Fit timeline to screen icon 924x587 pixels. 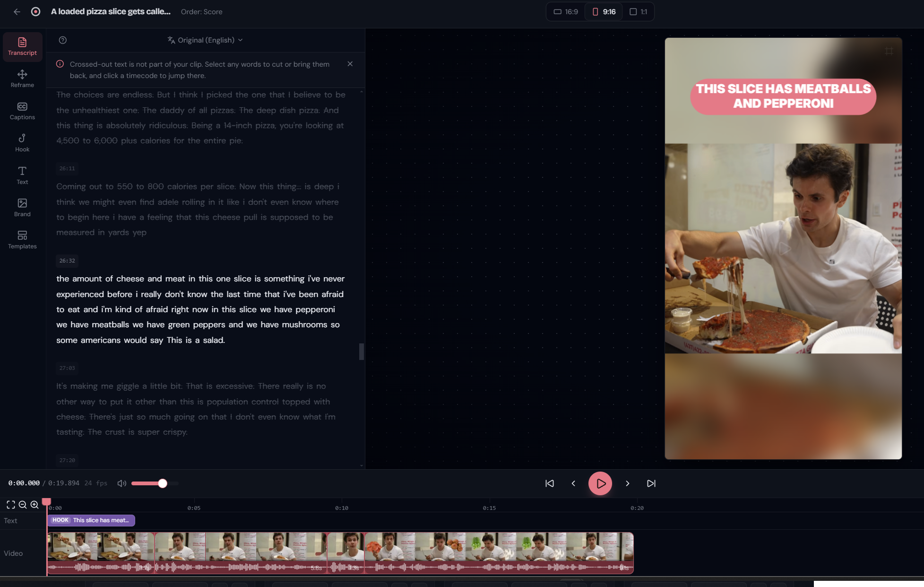pyautogui.click(x=11, y=505)
